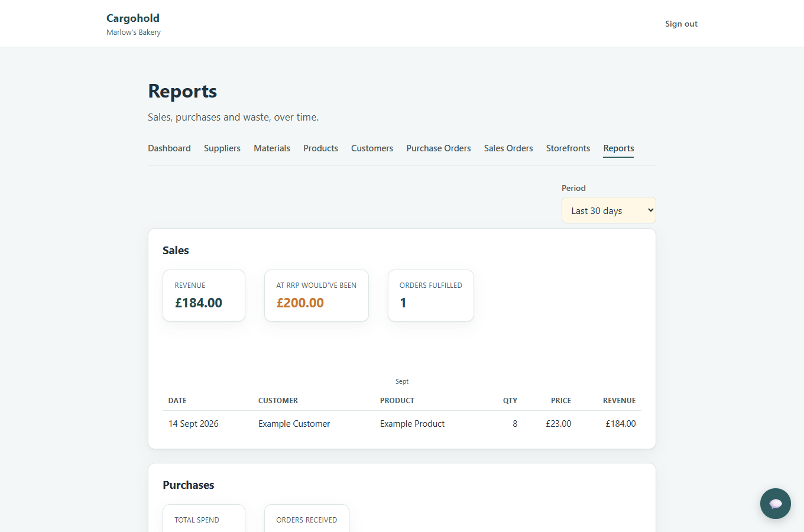Go to the Storefronts tab
Viewport: 804px width, 532px height.
[x=568, y=148]
